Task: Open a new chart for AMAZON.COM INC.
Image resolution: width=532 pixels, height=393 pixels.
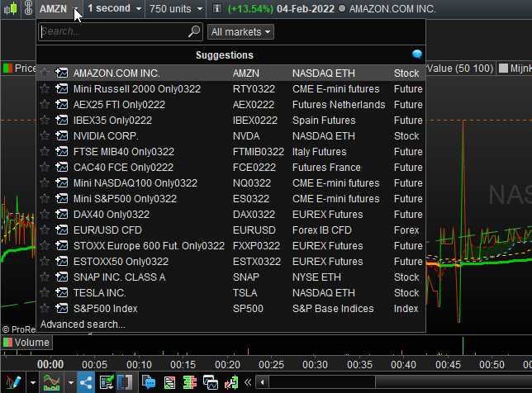Action: [x=61, y=73]
